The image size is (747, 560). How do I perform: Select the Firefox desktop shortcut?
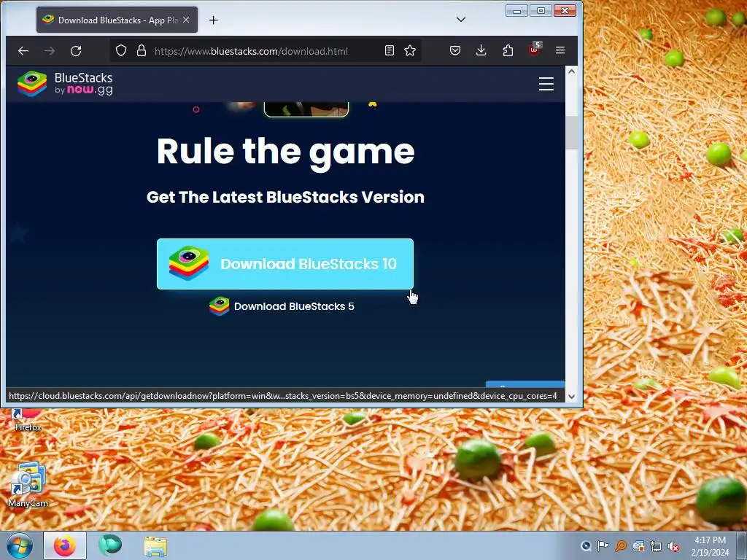(x=28, y=420)
